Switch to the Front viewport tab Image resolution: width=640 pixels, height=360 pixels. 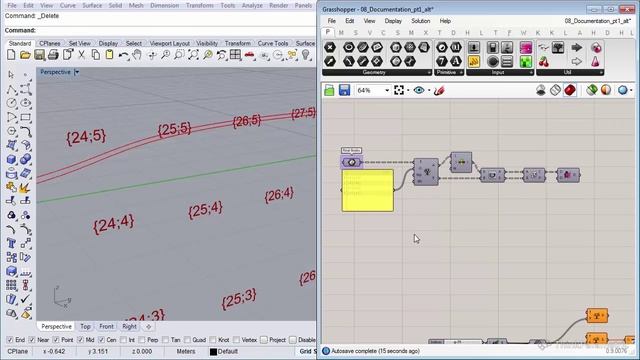coord(107,327)
